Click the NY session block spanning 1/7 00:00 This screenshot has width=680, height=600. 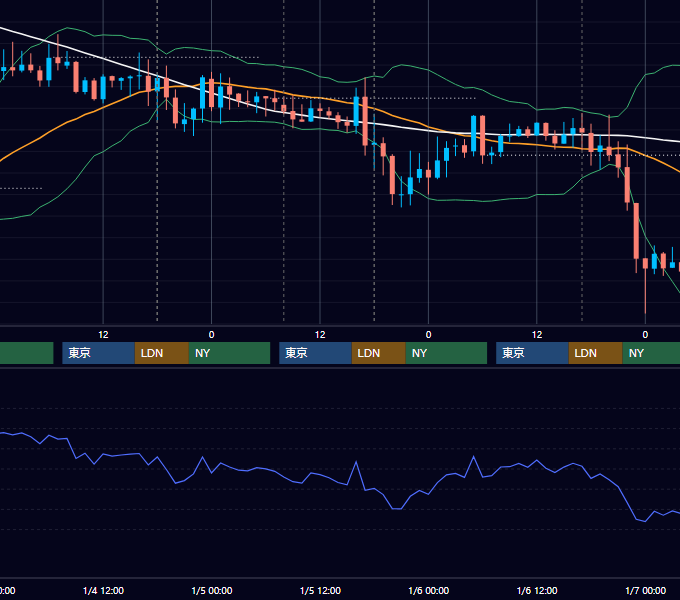pos(651,353)
